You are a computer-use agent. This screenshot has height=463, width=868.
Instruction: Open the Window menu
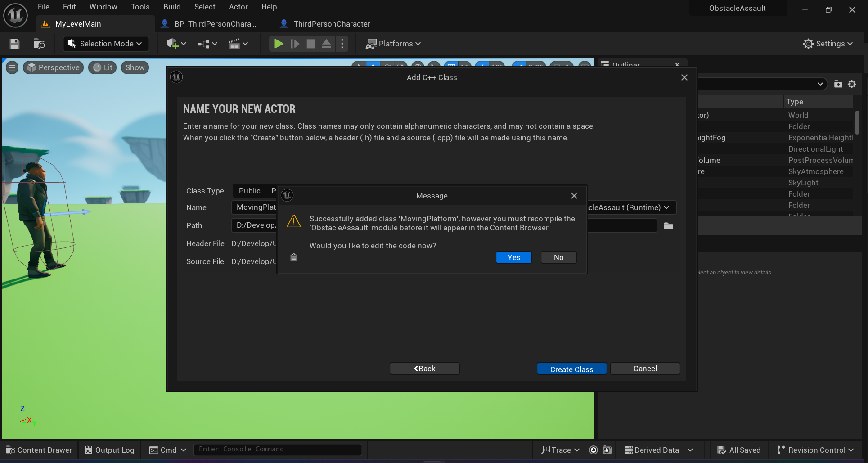[103, 7]
